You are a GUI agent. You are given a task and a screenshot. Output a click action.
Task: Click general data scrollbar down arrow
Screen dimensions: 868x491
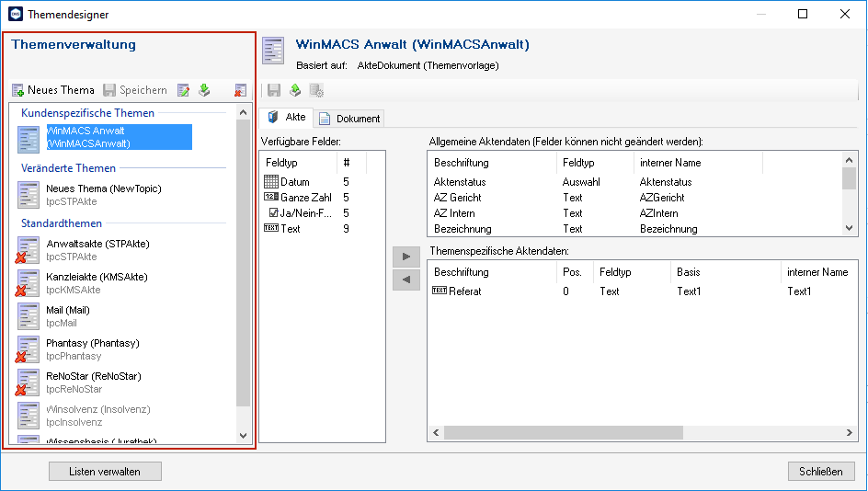[850, 228]
